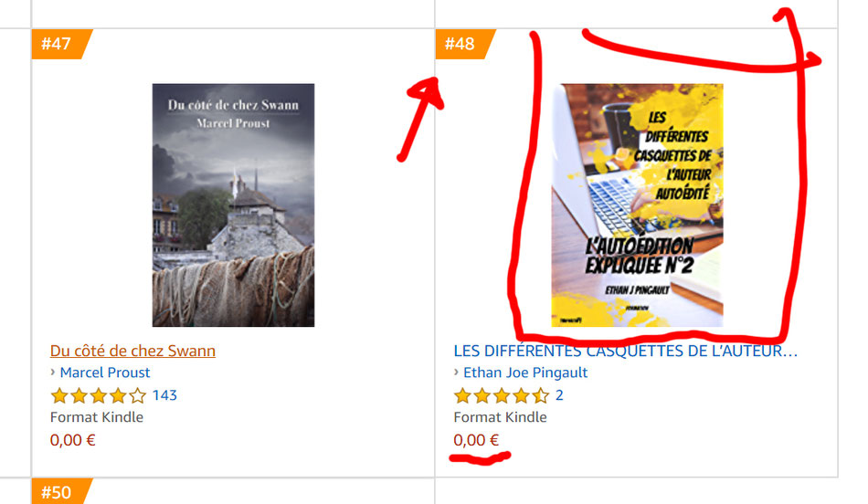This screenshot has width=868, height=504.
Task: Click the #50 rank badge
Action: (61, 491)
